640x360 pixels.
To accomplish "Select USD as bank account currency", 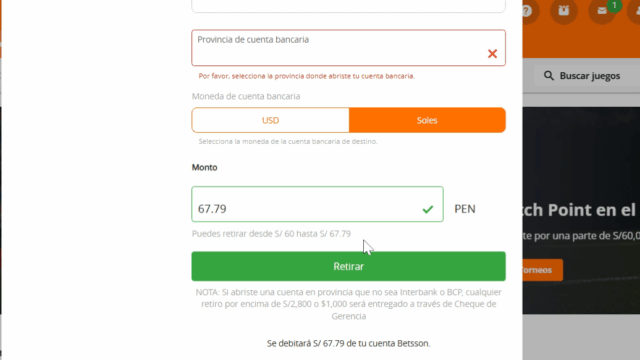I will point(270,120).
